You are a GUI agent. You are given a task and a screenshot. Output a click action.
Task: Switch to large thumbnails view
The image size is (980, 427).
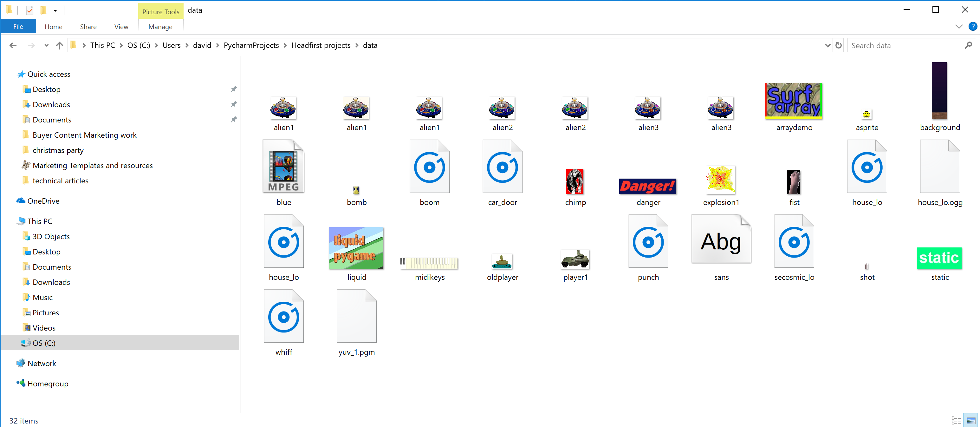point(970,420)
